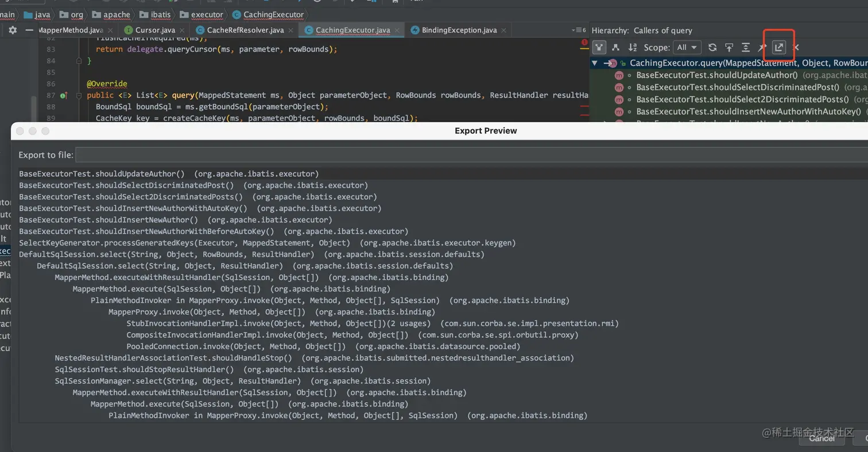Switch to the Cursor.java tab
Image resolution: width=868 pixels, height=452 pixels.
pos(155,30)
